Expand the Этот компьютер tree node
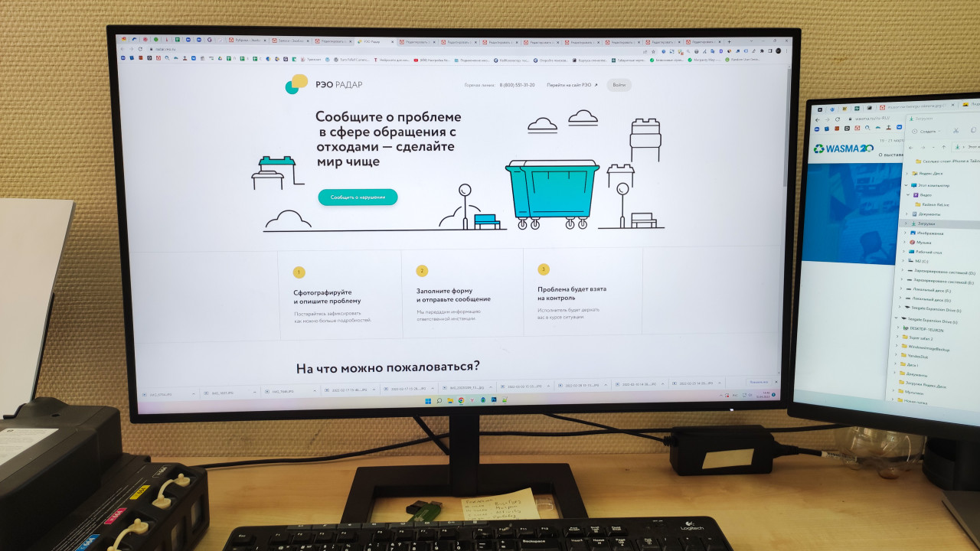980x551 pixels. point(905,185)
